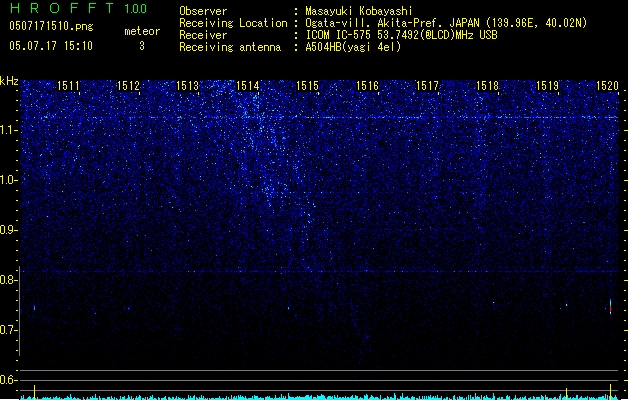Screen dimensions: 629x400
Task: Click the 1520 time axis label
Action: (607, 86)
